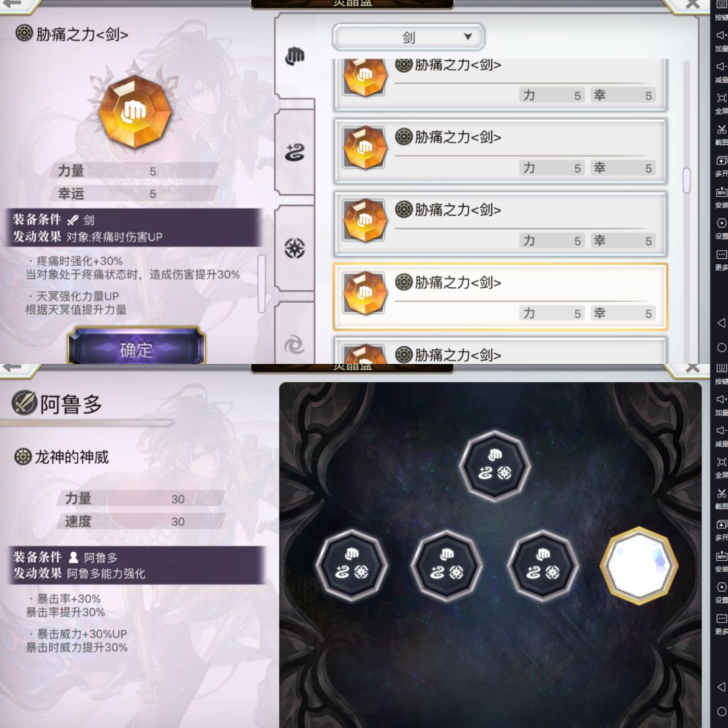The image size is (728, 728).
Task: Select the lower left crystal slot
Action: (351, 565)
